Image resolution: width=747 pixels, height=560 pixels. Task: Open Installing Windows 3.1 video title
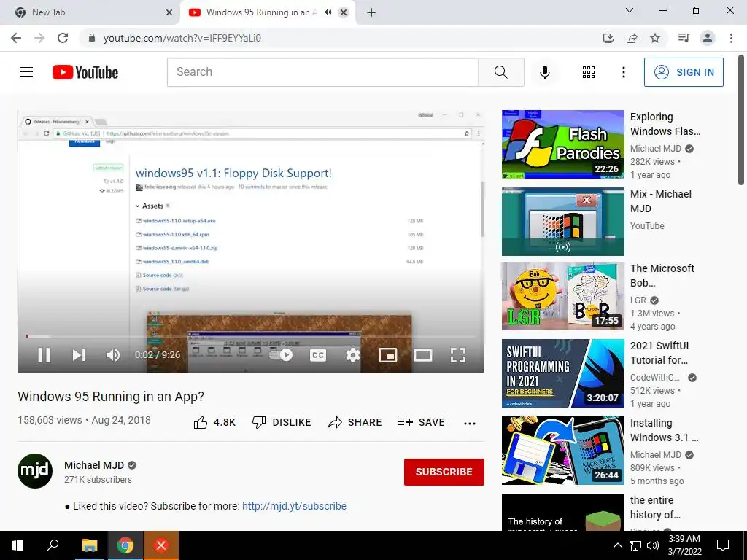coord(664,430)
